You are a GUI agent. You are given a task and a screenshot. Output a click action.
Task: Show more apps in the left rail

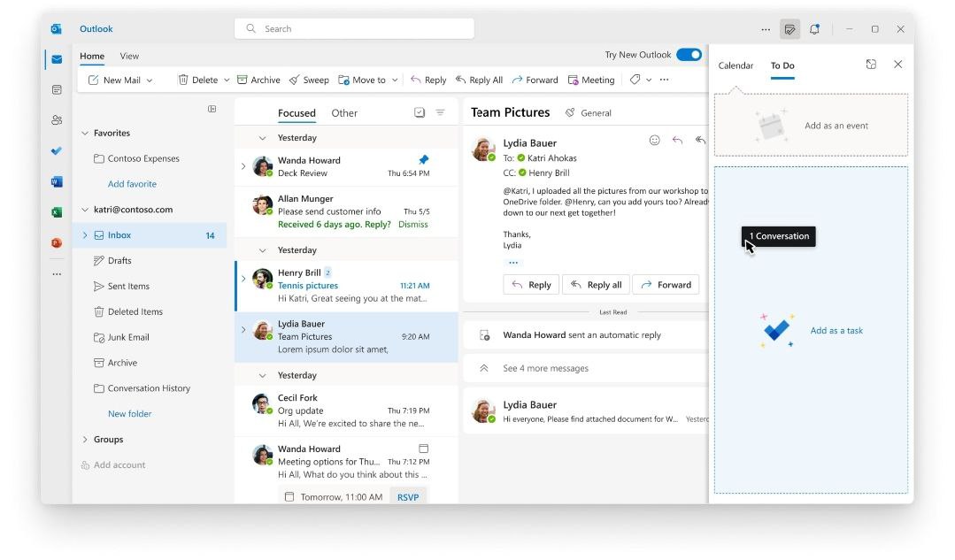coord(57,274)
